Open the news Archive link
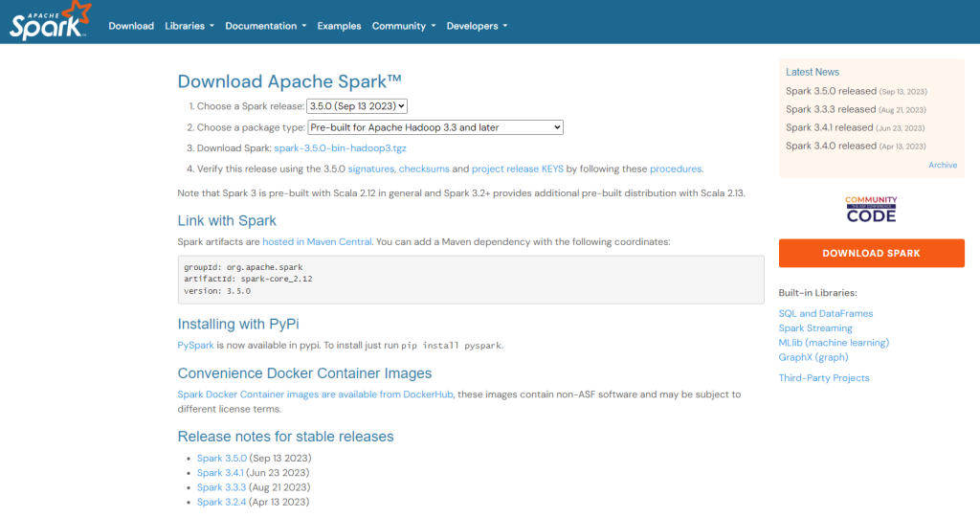Screen dimensions: 980x518 [943, 165]
